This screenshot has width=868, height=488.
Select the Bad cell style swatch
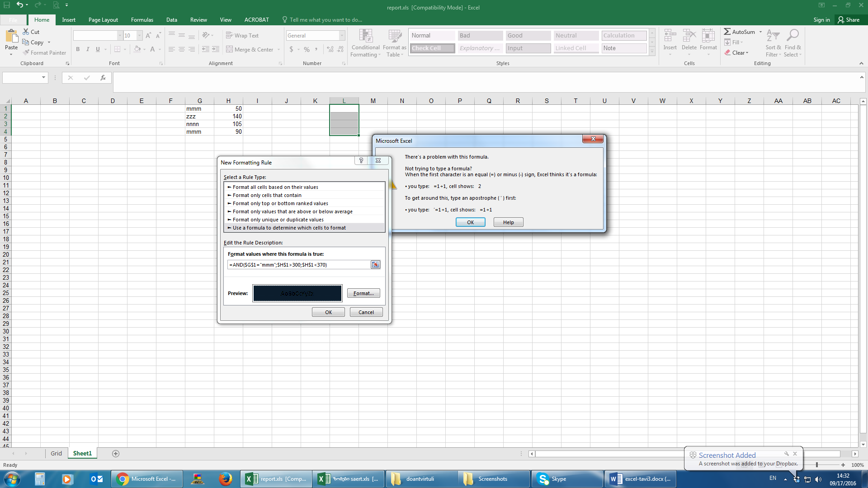pos(480,35)
